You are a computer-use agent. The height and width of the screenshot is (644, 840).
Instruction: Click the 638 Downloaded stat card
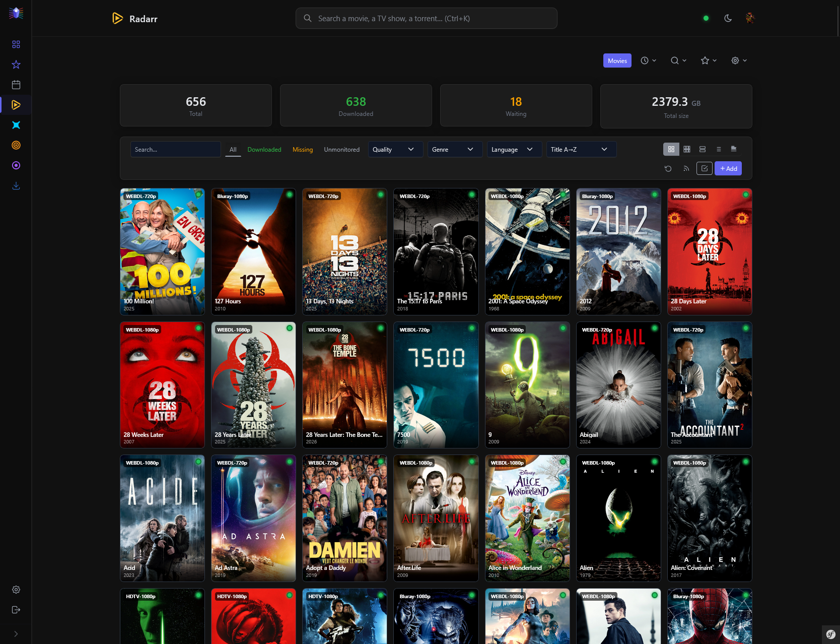click(x=356, y=105)
